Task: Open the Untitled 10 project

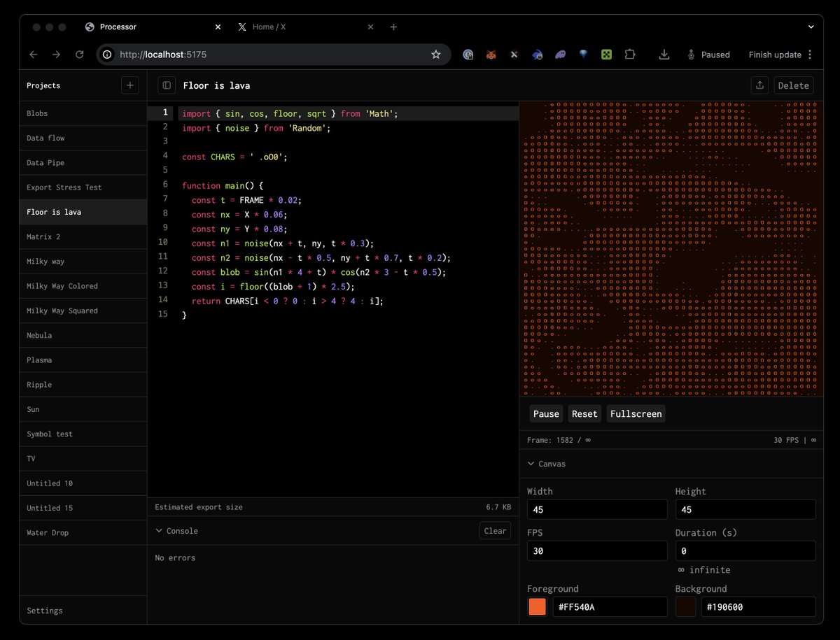Action: click(83, 483)
